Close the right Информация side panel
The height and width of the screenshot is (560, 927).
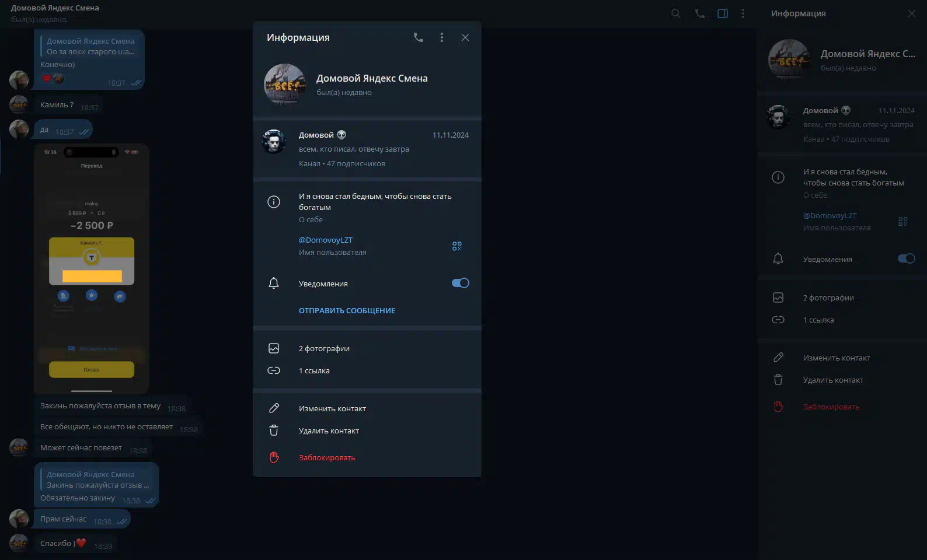click(x=912, y=13)
